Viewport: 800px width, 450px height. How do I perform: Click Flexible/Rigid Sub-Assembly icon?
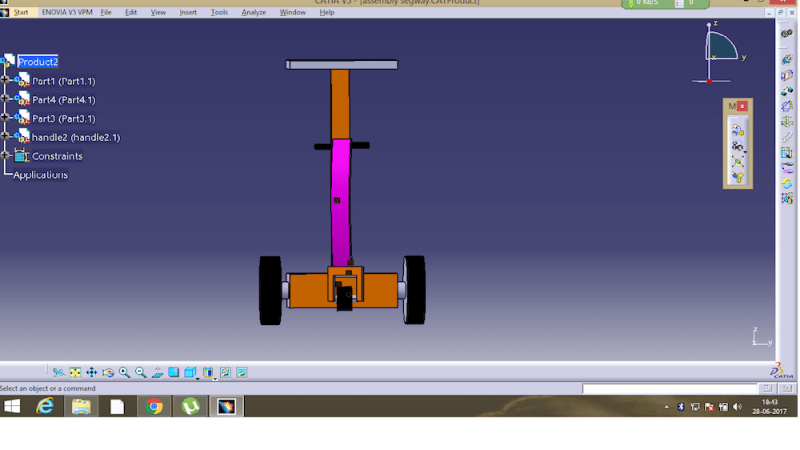[x=787, y=168]
